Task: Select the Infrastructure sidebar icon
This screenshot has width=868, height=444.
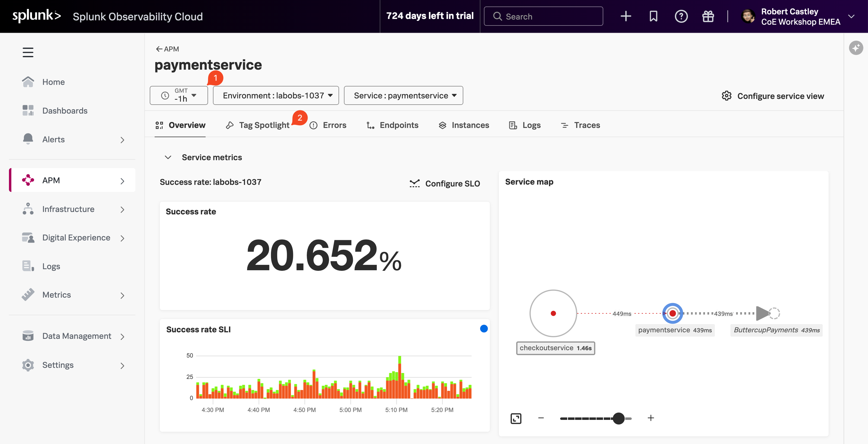Action: click(x=28, y=209)
